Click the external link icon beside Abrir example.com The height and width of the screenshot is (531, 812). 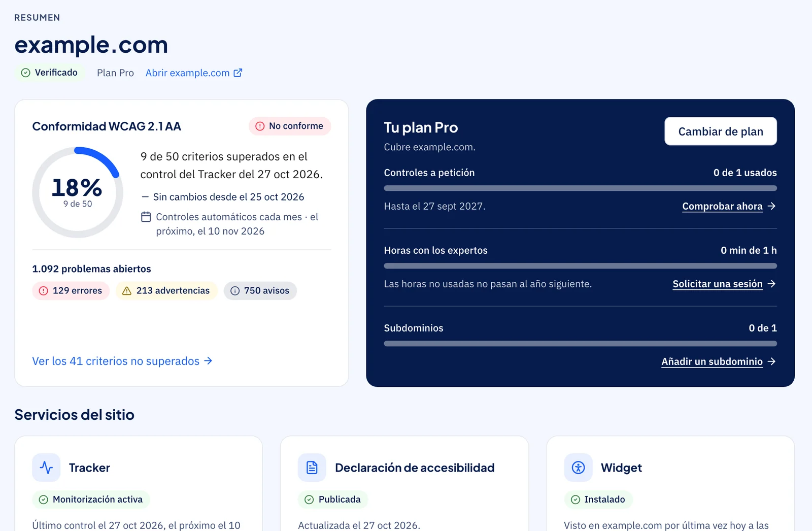tap(238, 73)
